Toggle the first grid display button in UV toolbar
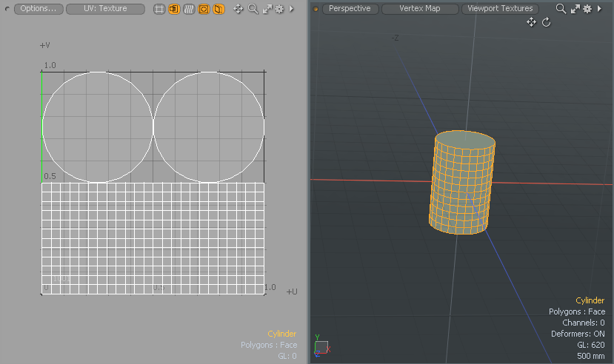 [x=158, y=9]
